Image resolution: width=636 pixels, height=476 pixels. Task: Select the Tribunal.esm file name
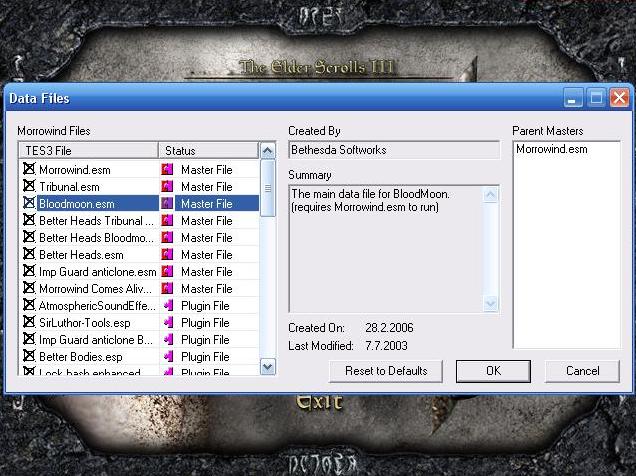point(69,187)
